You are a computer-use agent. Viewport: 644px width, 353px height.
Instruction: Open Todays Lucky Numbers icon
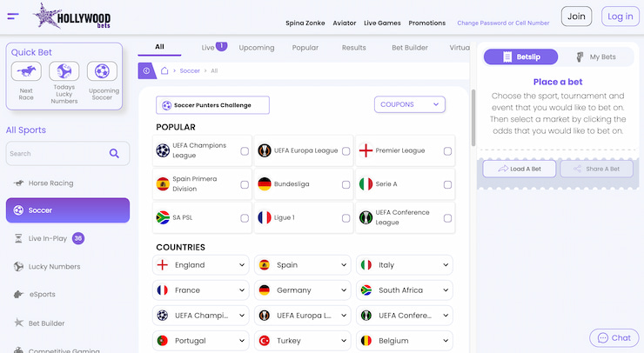[64, 71]
